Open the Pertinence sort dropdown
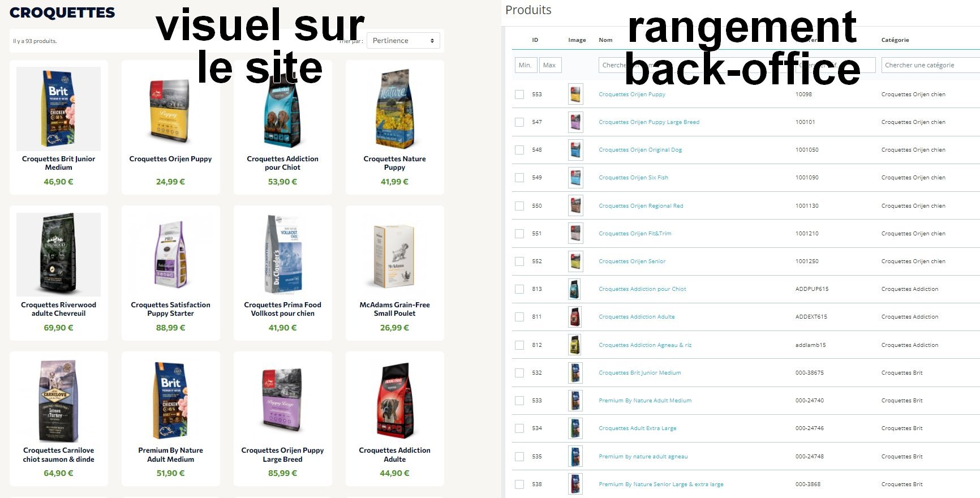980x498 pixels. (403, 41)
